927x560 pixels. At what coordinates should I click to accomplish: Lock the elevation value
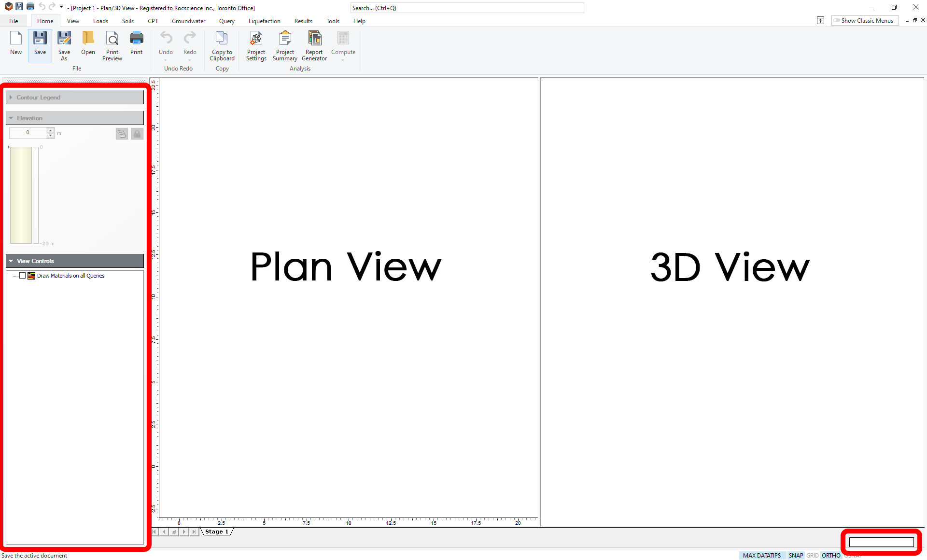(137, 134)
